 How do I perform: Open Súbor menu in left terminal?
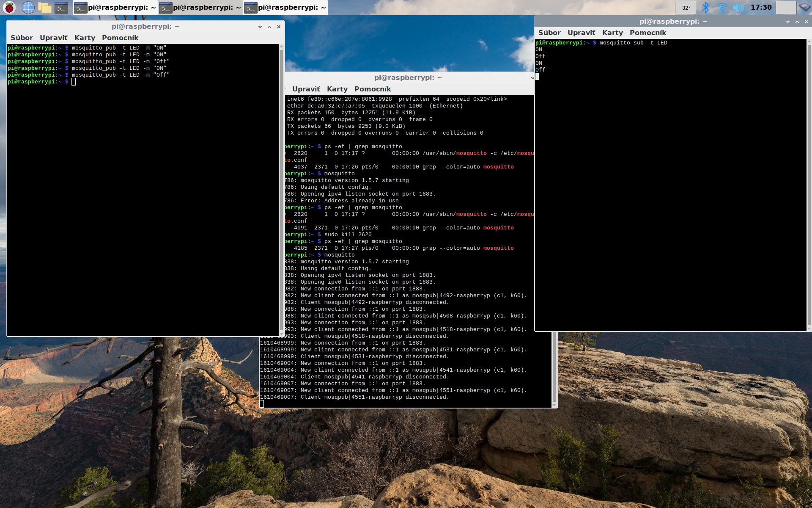[22, 38]
